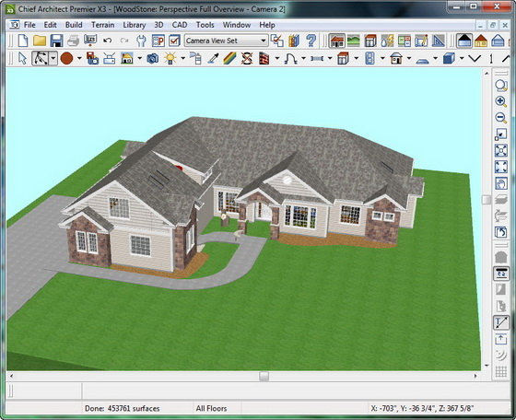Viewport: 516px width, 420px height.
Task: Expand the arrow beside red circle tool
Action: coord(79,59)
